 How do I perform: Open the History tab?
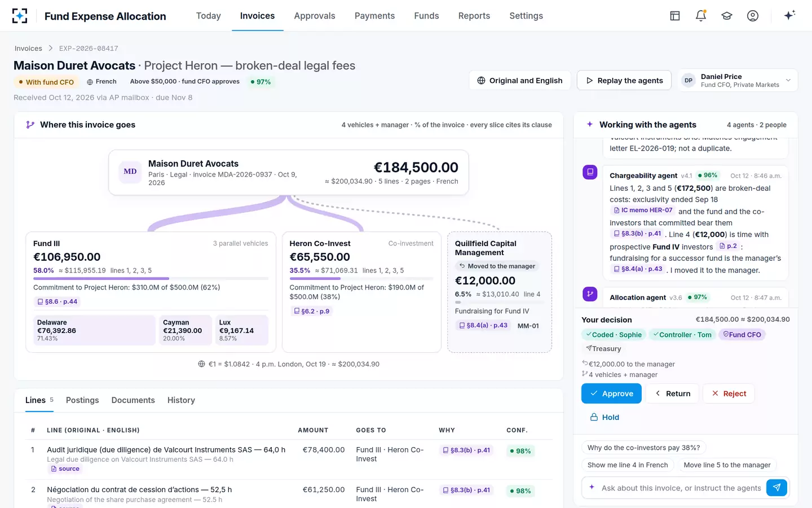(x=181, y=400)
